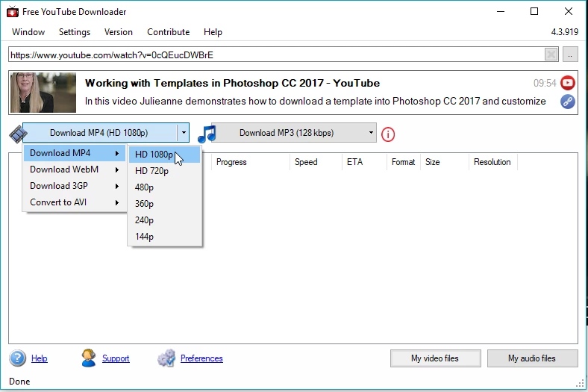Open the Version menu
Viewport: 588px width, 392px height.
coord(119,32)
